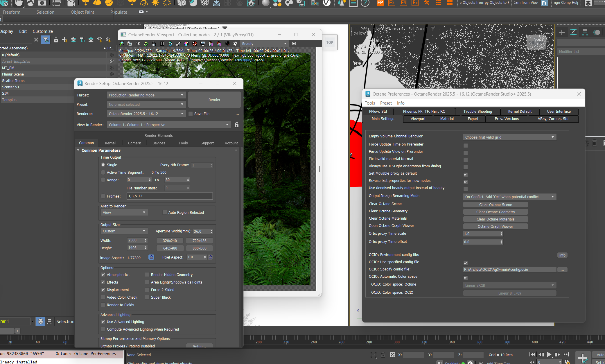Click the viewport lock icon in the Octane toolbar
Image resolution: width=605 pixels, height=364 pixels.
(154, 44)
